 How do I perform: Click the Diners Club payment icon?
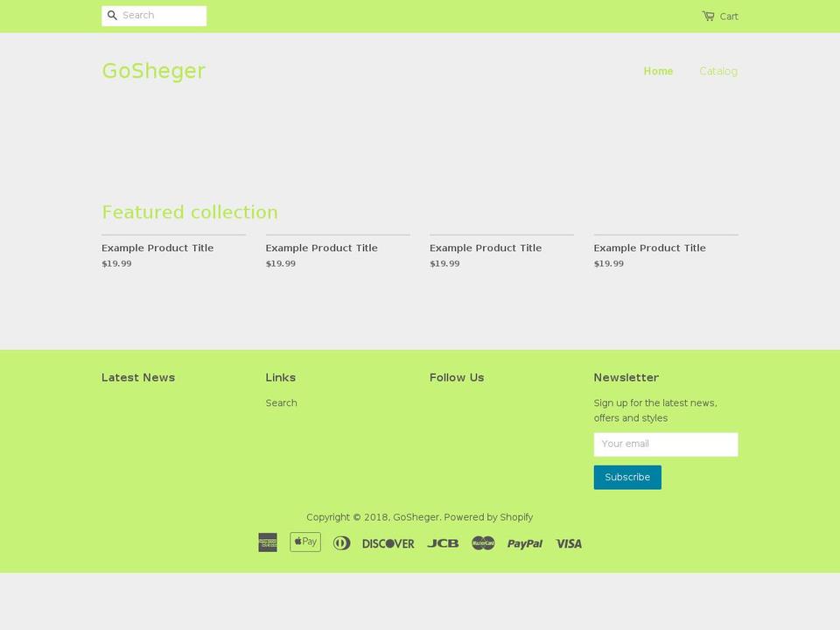coord(342,543)
